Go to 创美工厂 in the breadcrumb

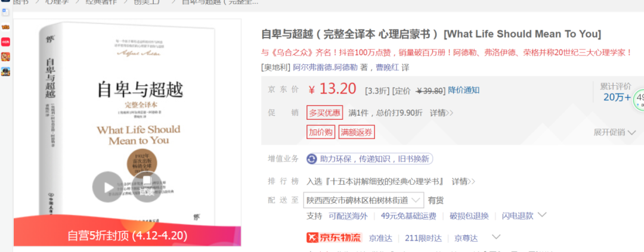coord(149,2)
